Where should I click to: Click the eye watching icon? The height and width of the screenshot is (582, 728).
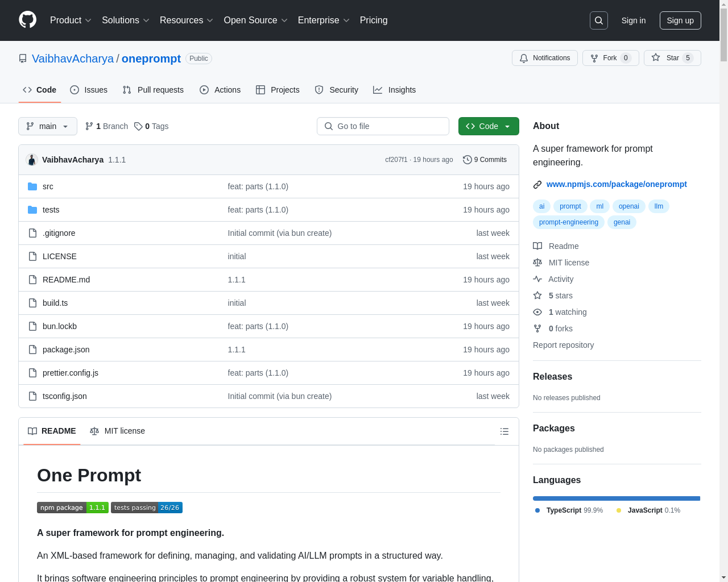537,312
